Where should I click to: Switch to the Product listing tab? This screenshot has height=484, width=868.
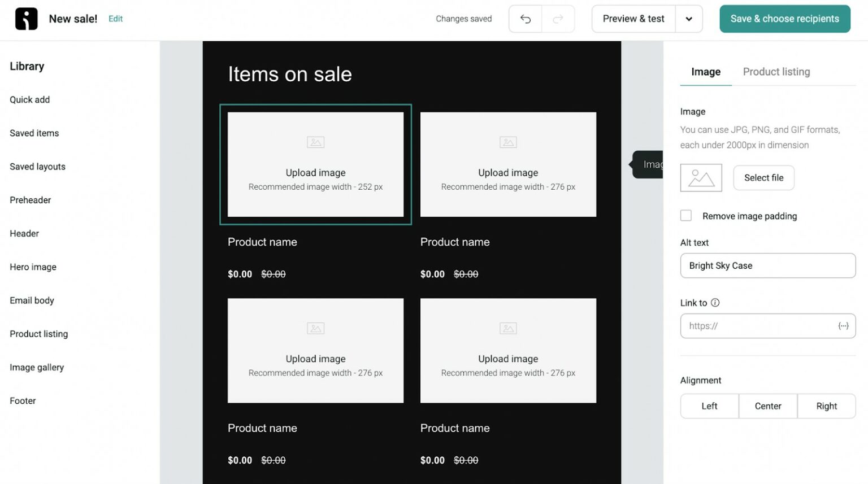tap(776, 72)
